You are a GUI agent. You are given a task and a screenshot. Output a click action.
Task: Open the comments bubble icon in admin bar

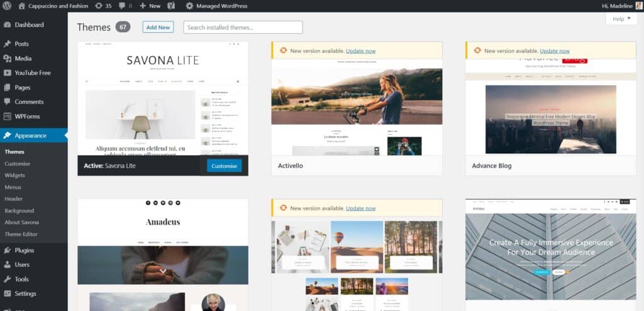[x=122, y=6]
